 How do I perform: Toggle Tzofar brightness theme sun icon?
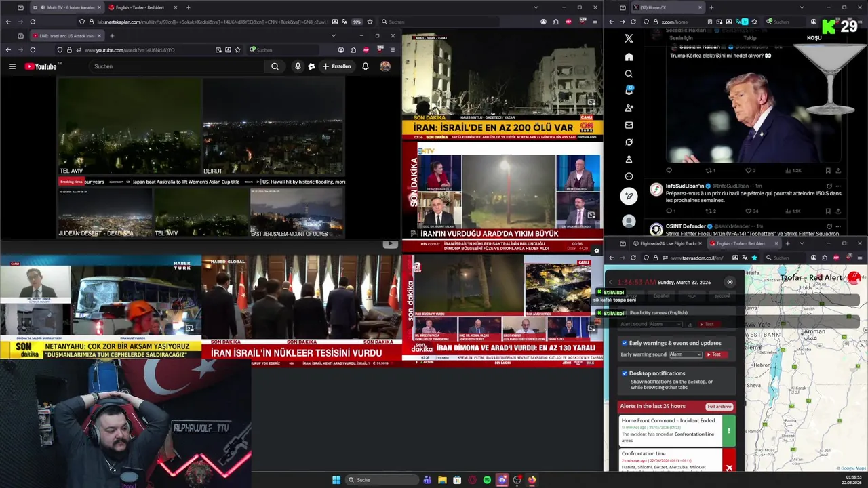coord(730,282)
